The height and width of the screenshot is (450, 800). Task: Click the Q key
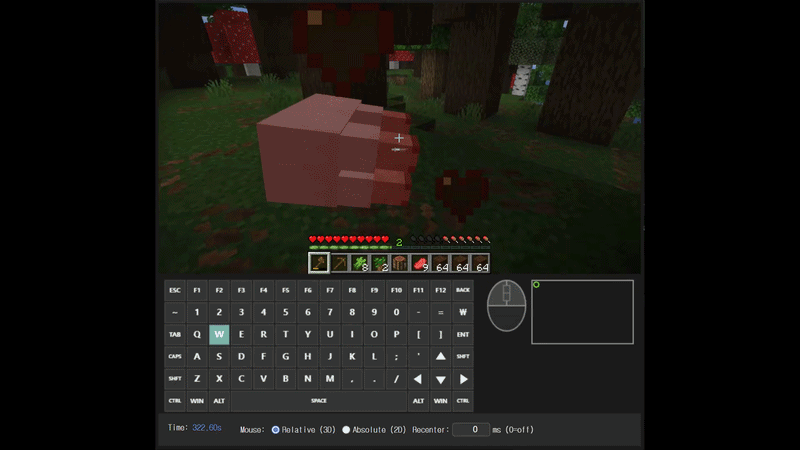[x=197, y=335]
